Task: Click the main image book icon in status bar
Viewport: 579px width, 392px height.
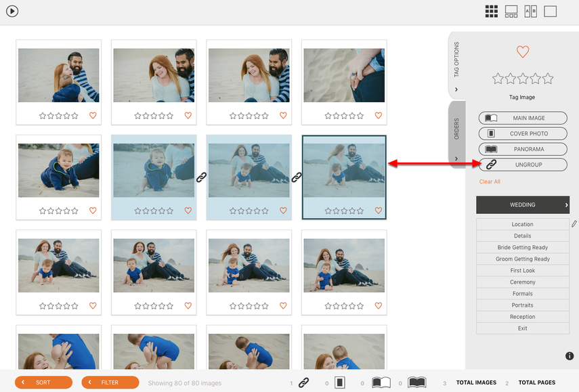Action: (x=381, y=383)
